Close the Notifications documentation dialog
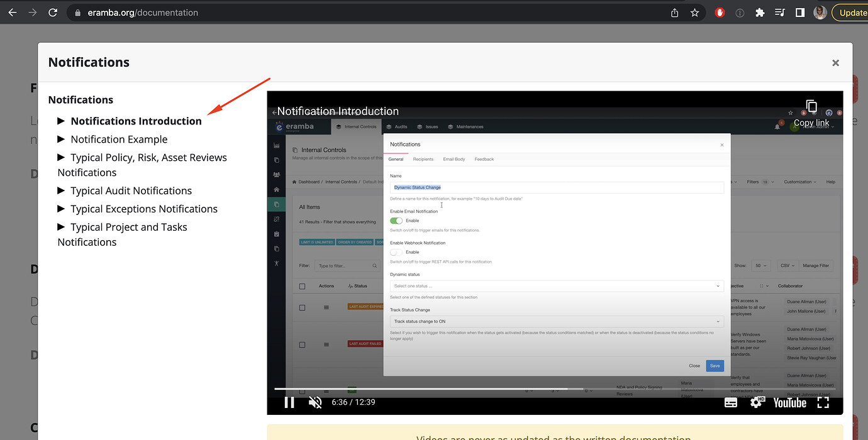This screenshot has width=868, height=440. (x=835, y=62)
